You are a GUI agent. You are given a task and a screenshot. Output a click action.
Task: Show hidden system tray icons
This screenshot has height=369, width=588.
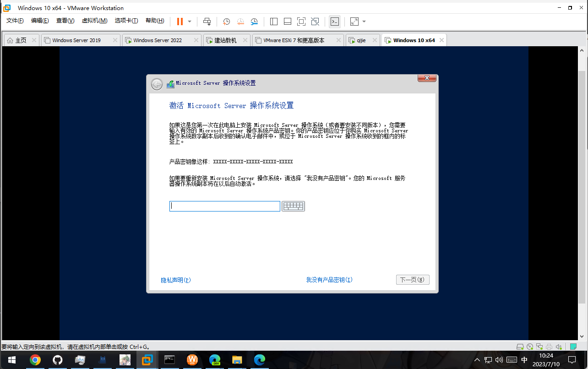click(x=478, y=360)
